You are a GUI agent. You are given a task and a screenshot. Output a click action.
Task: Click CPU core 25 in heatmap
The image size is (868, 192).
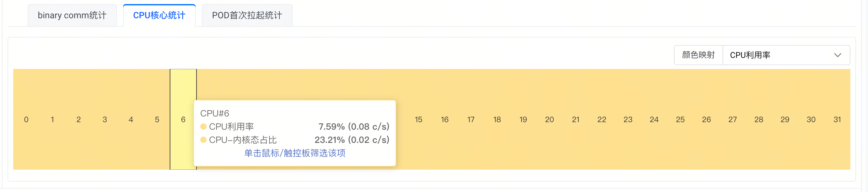pyautogui.click(x=680, y=120)
